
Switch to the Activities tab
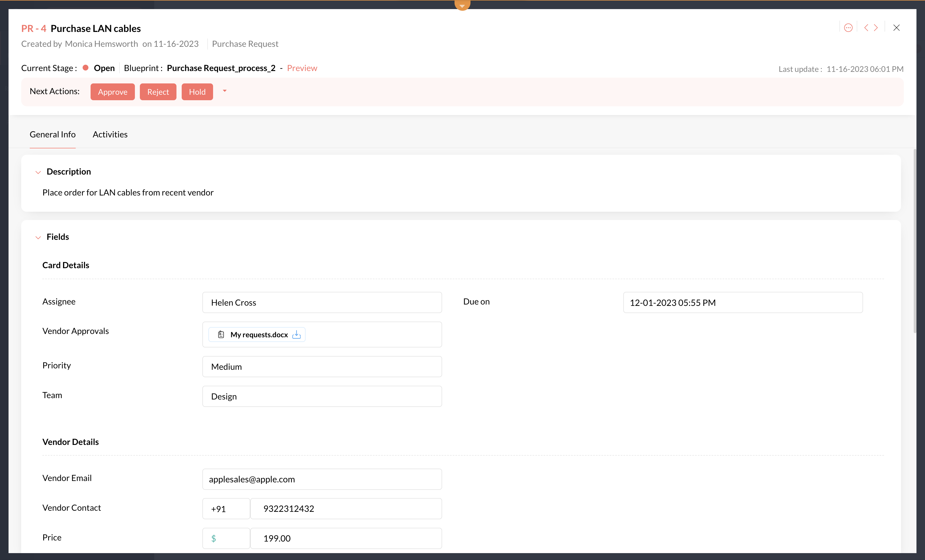coord(110,134)
